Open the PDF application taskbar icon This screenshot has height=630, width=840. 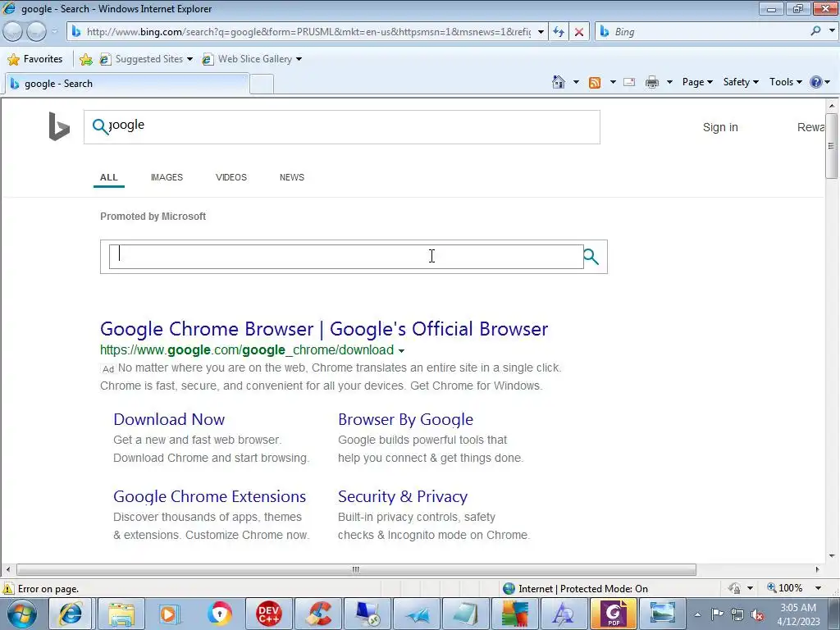pos(613,614)
